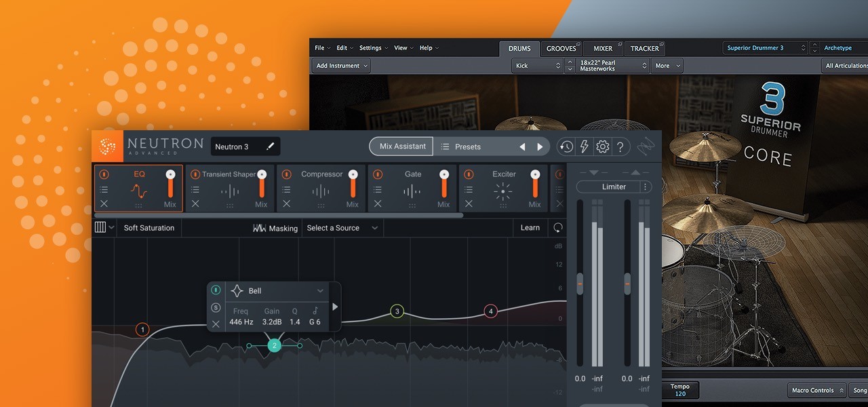The height and width of the screenshot is (407, 868).
Task: Adjust the EQ module Mix slider
Action: click(x=171, y=185)
